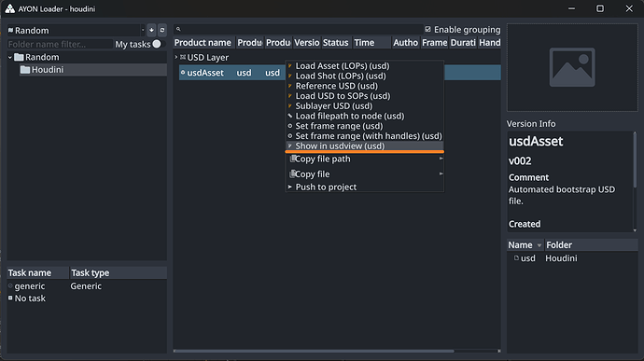Viewport: 644px width, 361px height.
Task: Expand the USD Layer group
Action: [x=176, y=58]
